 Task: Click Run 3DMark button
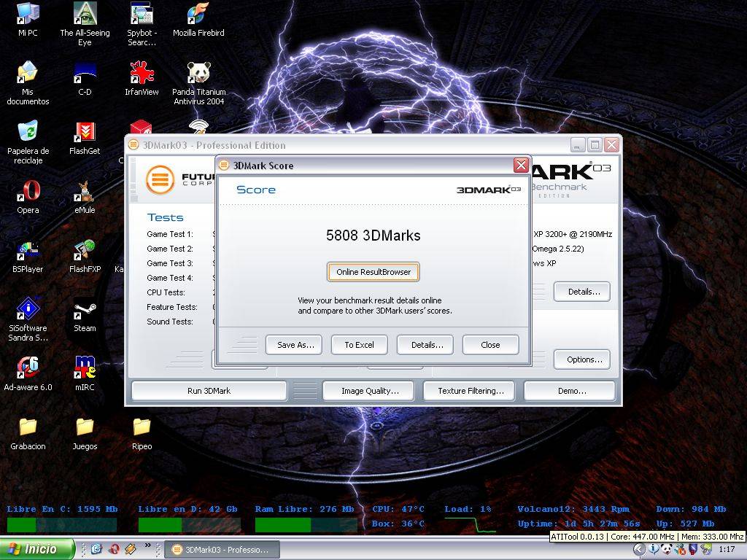[209, 391]
